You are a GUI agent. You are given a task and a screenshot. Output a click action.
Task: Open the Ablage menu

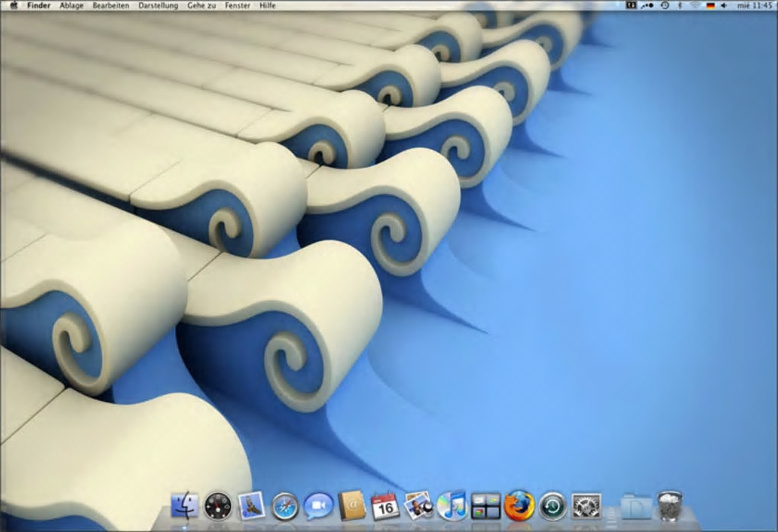click(72, 5)
